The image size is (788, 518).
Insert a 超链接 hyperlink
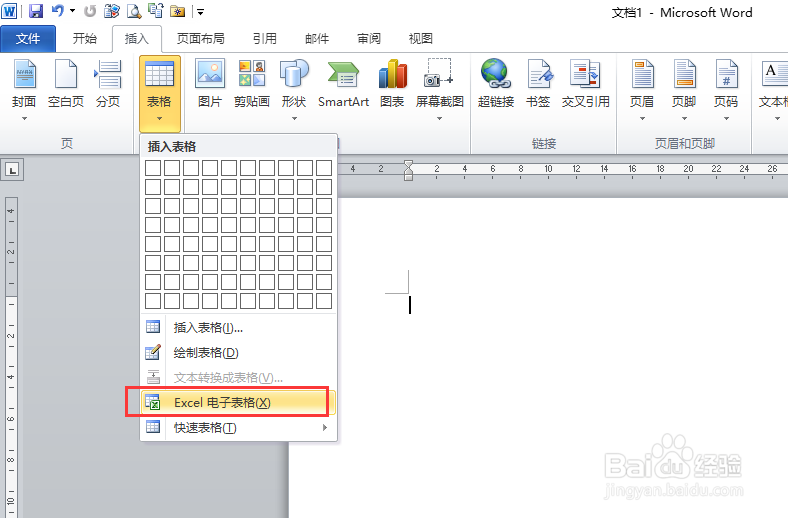496,83
